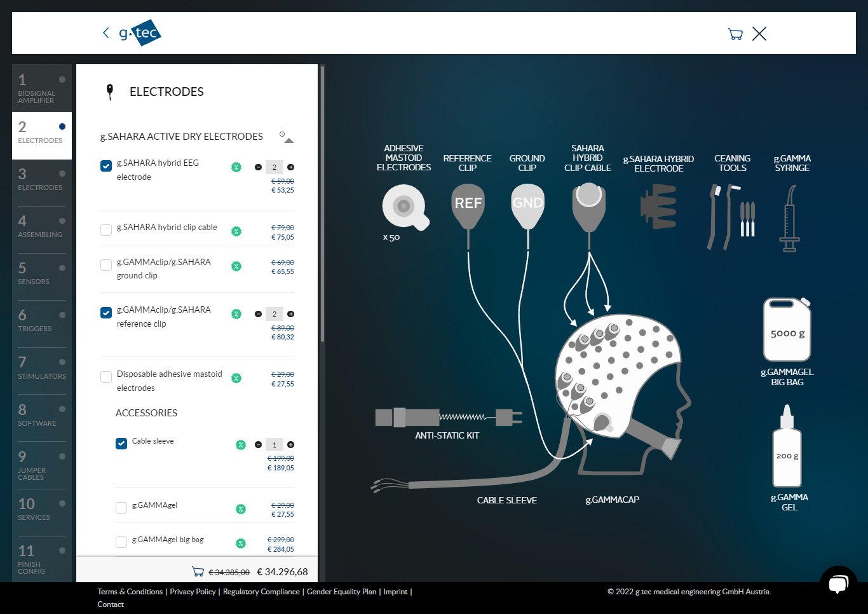Increase g.SAHARA hybrid EEG electrode quantity

[290, 167]
